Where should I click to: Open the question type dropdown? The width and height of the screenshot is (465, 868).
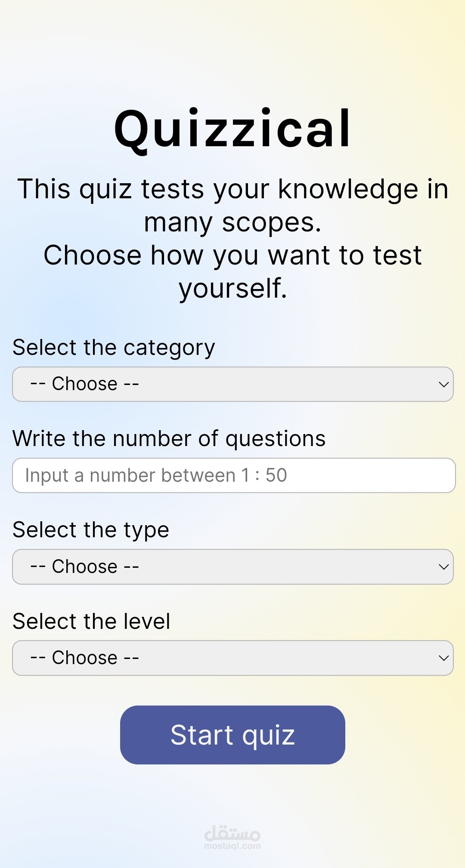(x=232, y=566)
